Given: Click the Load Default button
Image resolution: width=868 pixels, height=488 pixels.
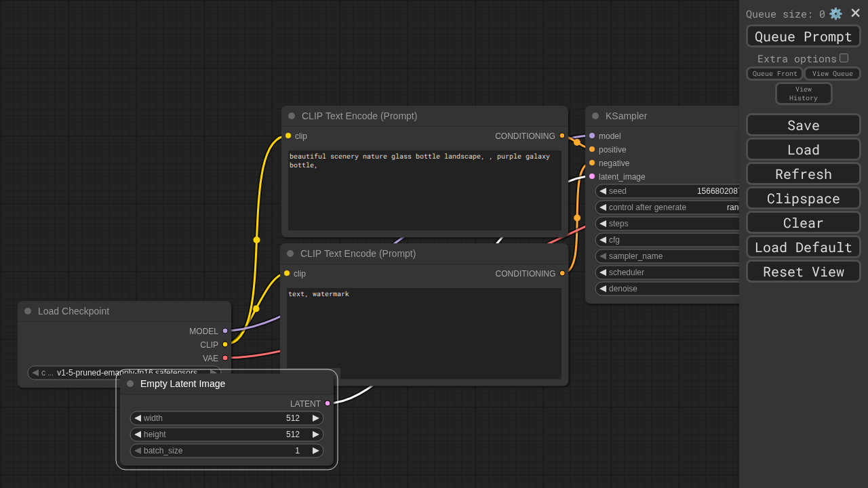Looking at the screenshot, I should [803, 247].
